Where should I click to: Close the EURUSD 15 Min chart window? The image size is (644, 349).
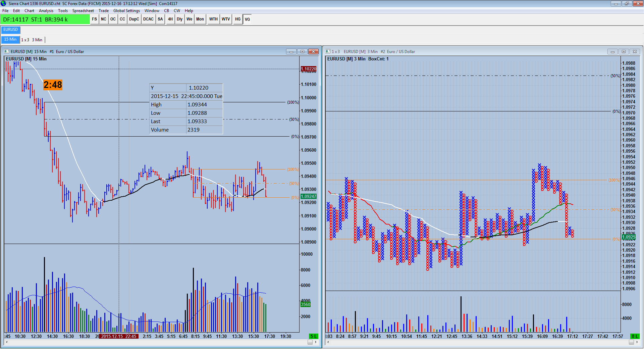pyautogui.click(x=313, y=51)
